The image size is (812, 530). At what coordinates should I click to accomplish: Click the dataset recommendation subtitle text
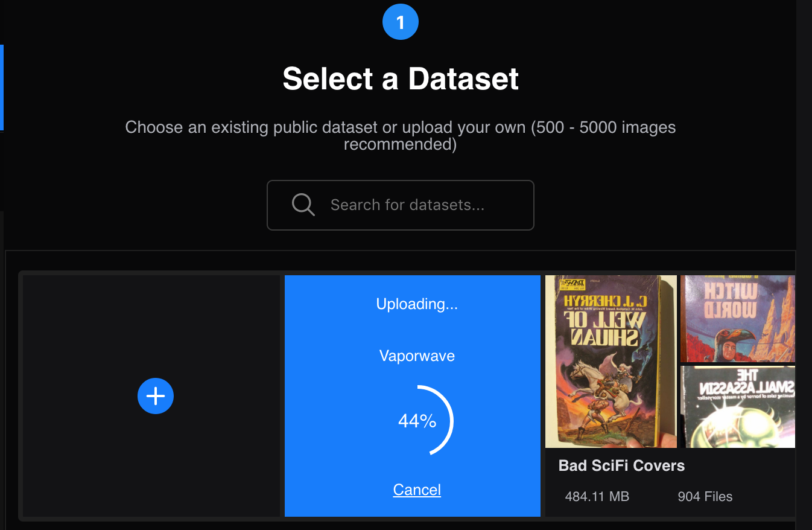pyautogui.click(x=401, y=136)
